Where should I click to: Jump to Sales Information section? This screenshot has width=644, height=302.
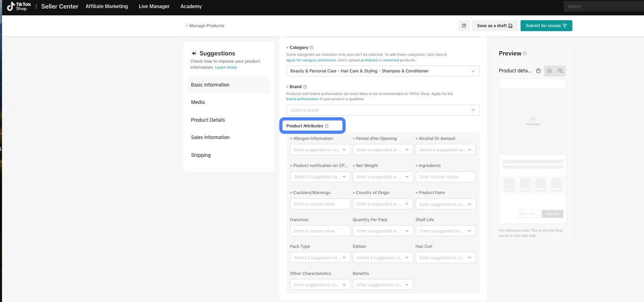click(210, 137)
